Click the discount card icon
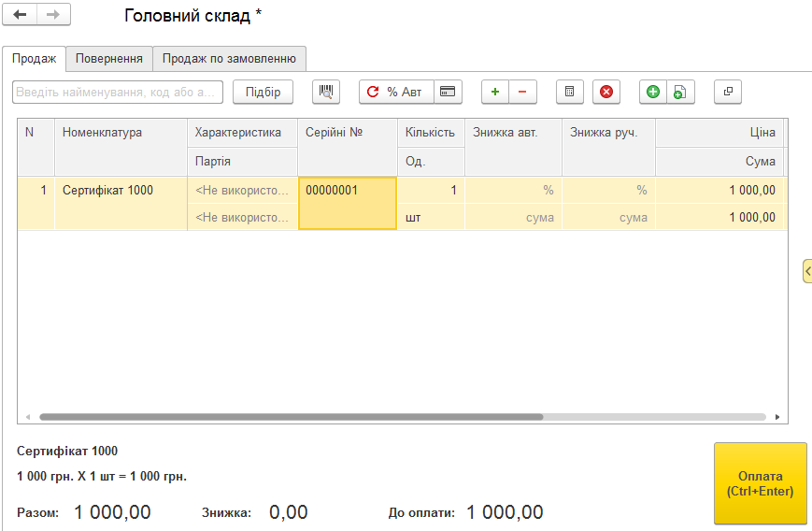Screen dimensions: 812x531 click(x=448, y=92)
